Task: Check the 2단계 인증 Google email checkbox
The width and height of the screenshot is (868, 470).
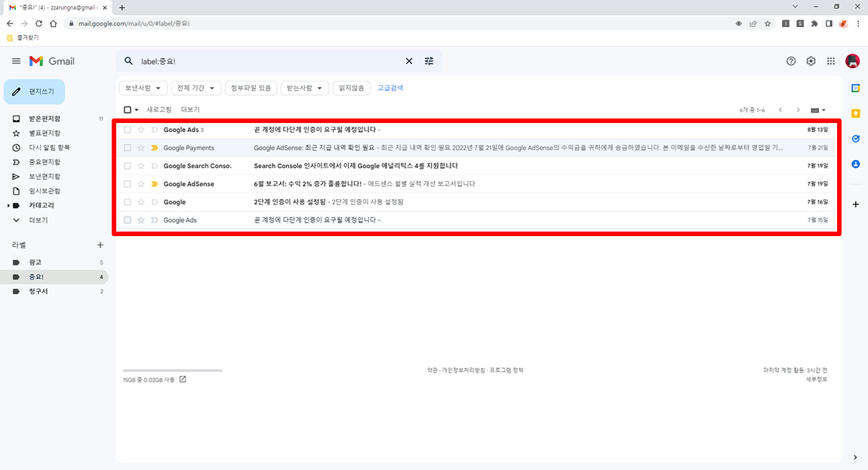Action: point(128,202)
